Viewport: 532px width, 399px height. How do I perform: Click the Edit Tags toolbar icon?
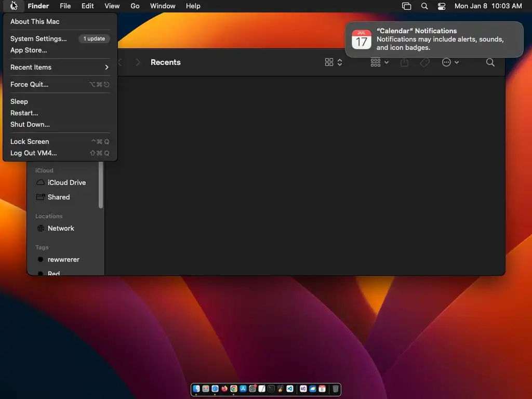424,62
